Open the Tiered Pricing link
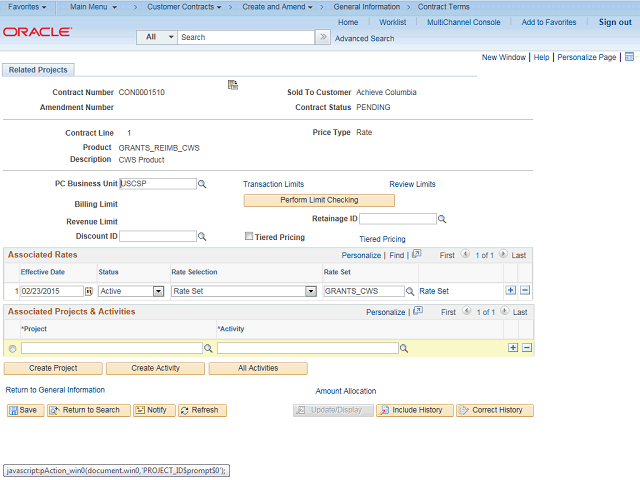 pos(382,239)
